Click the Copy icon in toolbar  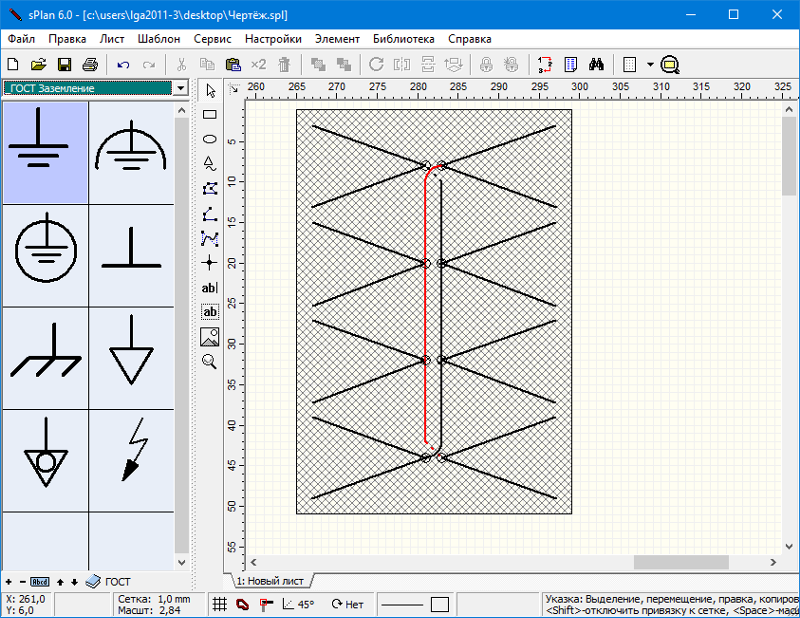(207, 65)
